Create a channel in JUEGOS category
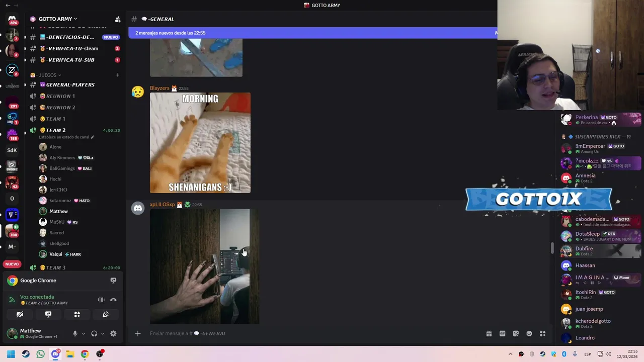This screenshot has height=362, width=644. pos(117,75)
